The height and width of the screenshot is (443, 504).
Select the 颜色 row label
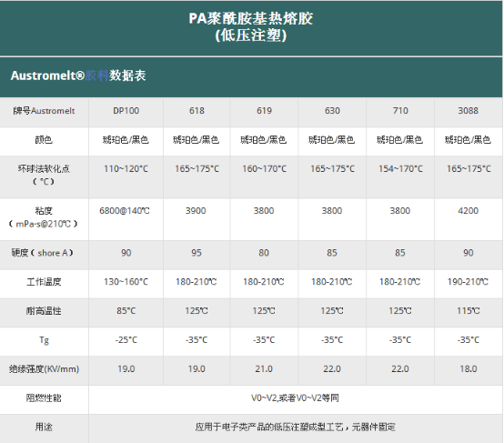(x=44, y=140)
